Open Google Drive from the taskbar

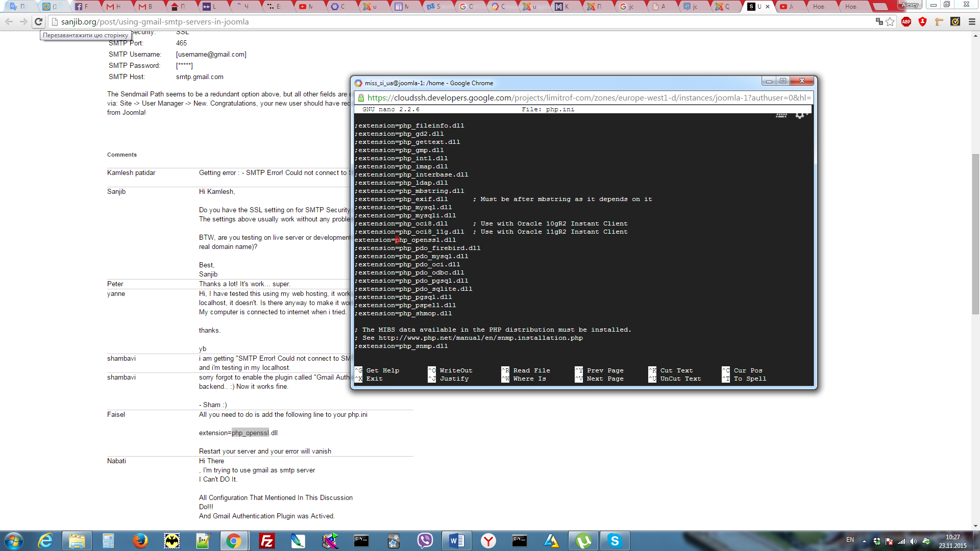(551, 541)
